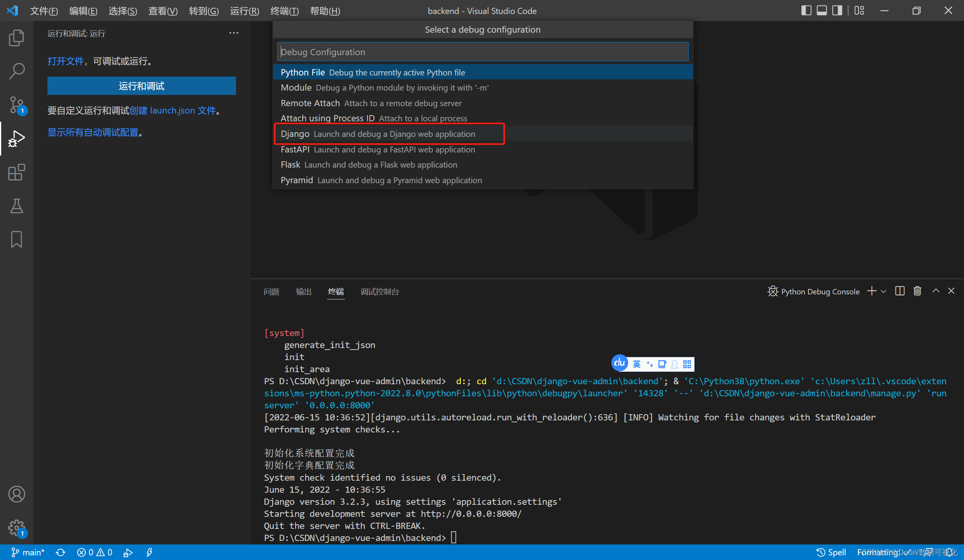Open the terminal launch profile dropdown
The width and height of the screenshot is (964, 560).
883,291
